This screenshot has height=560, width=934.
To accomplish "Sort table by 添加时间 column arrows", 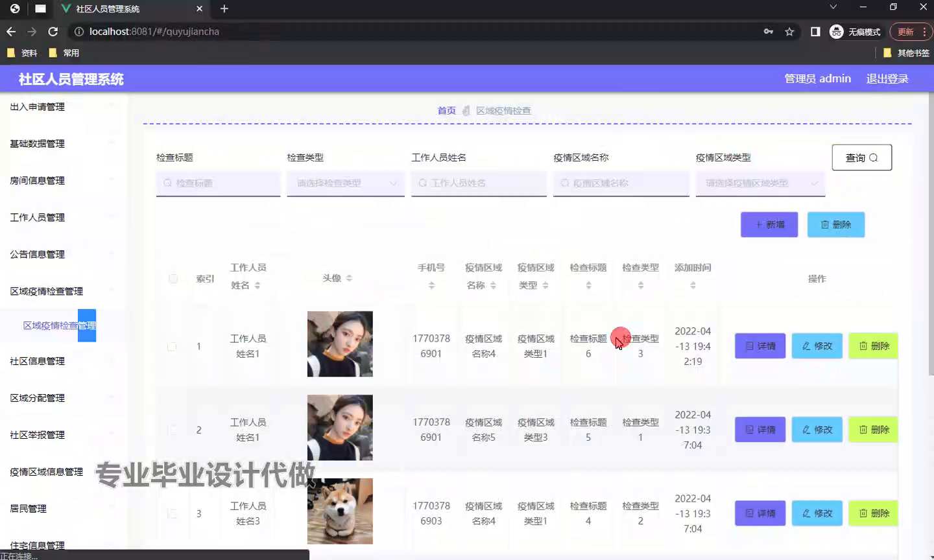I will pyautogui.click(x=693, y=285).
